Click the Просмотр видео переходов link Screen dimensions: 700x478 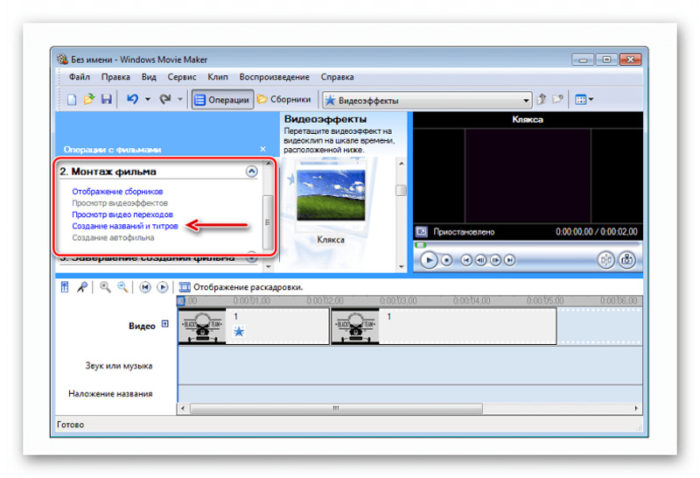pyautogui.click(x=122, y=215)
